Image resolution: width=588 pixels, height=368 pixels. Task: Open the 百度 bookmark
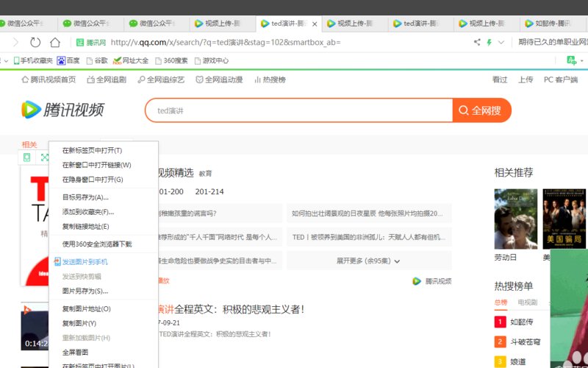[x=68, y=60]
